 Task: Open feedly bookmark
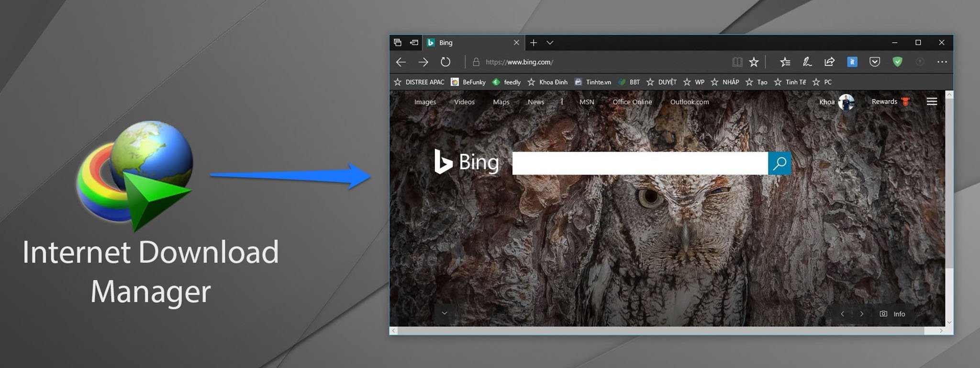click(x=506, y=82)
